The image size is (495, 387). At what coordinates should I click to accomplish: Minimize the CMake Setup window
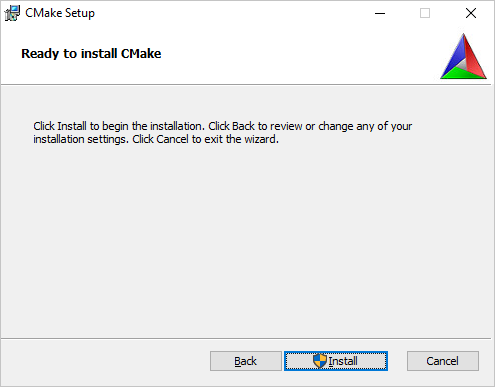(x=380, y=13)
